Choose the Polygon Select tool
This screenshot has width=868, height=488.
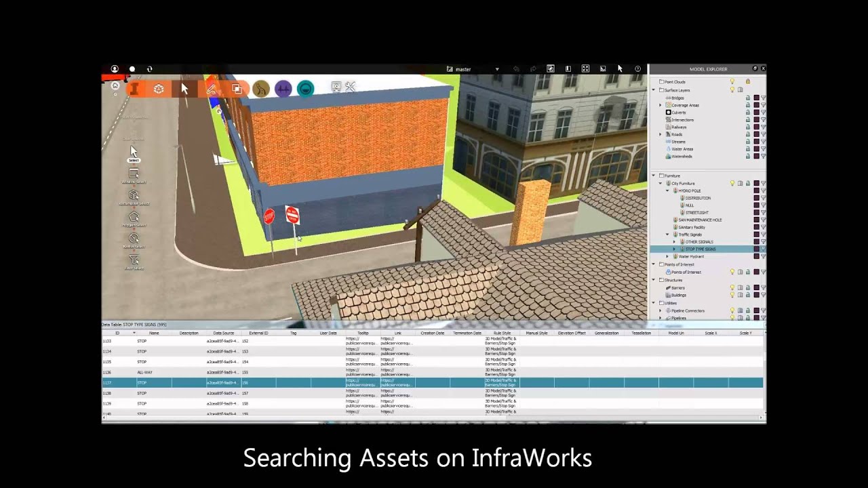(134, 219)
